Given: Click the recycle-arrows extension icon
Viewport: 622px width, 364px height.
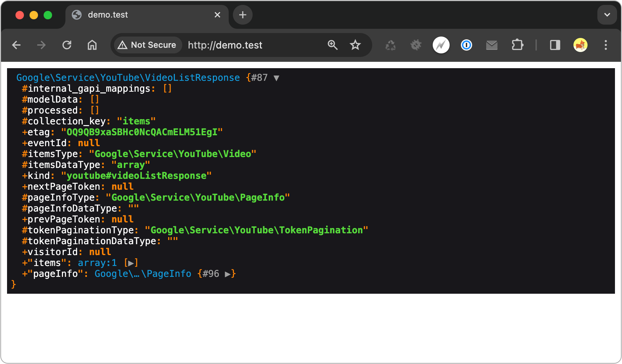Looking at the screenshot, I should [x=391, y=45].
